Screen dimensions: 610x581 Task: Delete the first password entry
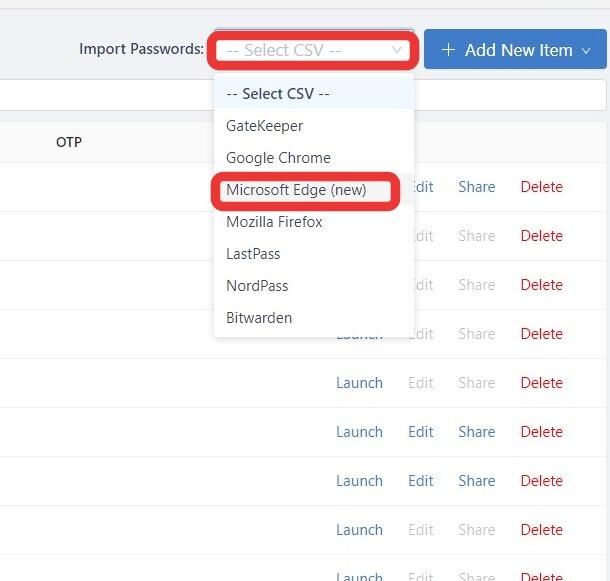pos(542,187)
